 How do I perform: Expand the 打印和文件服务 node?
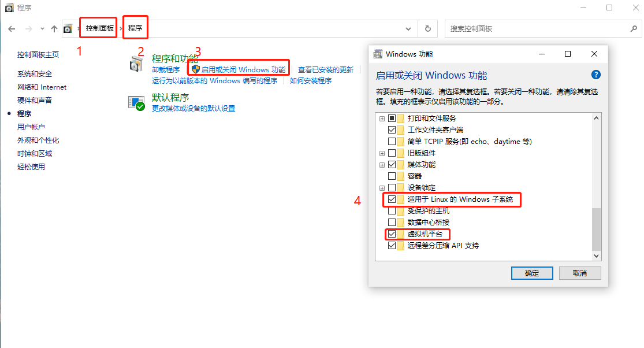(x=382, y=119)
